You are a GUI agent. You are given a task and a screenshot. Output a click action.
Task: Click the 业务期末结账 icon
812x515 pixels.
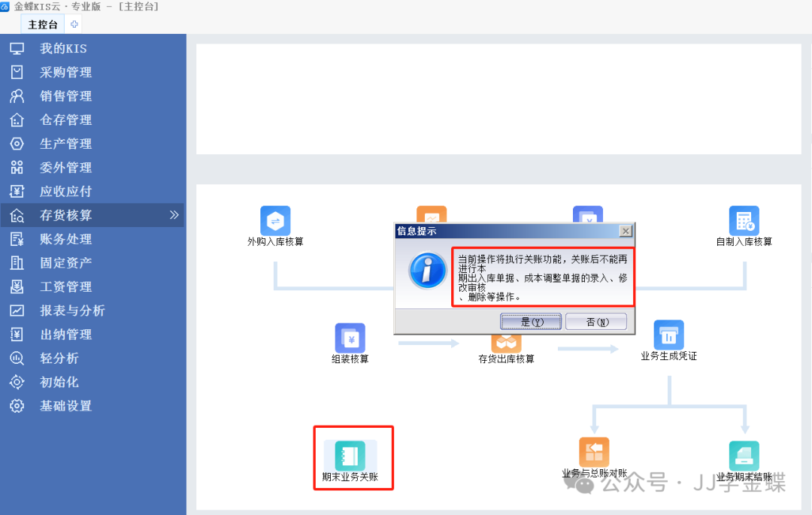click(744, 456)
